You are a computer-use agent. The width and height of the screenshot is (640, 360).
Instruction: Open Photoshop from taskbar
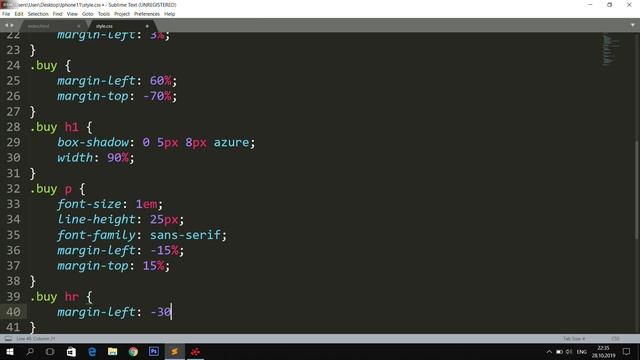(154, 351)
